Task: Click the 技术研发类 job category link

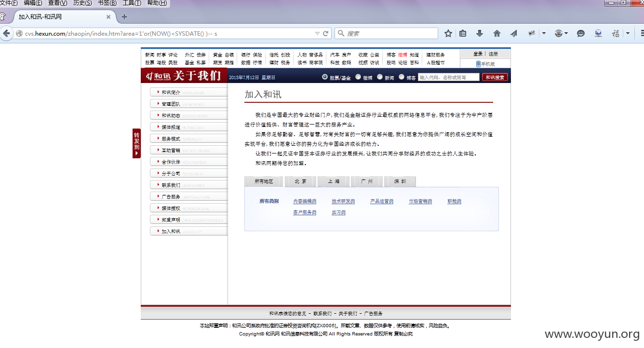Action: click(x=343, y=201)
